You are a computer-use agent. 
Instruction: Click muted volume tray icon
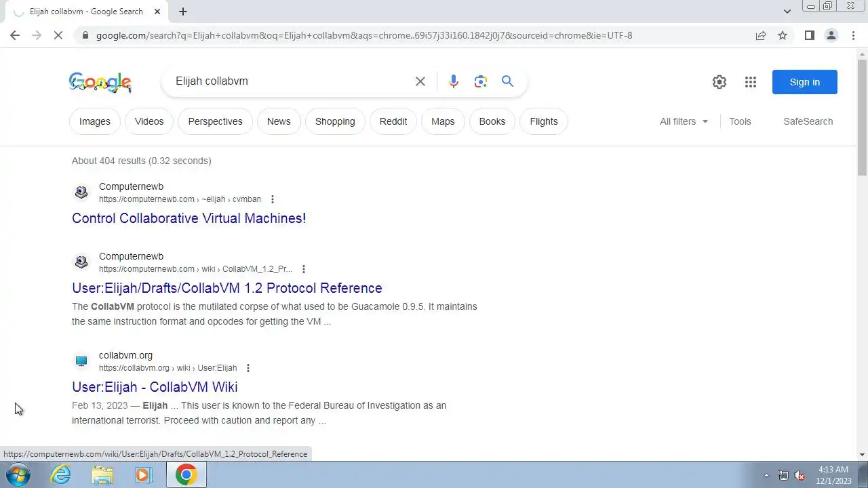800,475
